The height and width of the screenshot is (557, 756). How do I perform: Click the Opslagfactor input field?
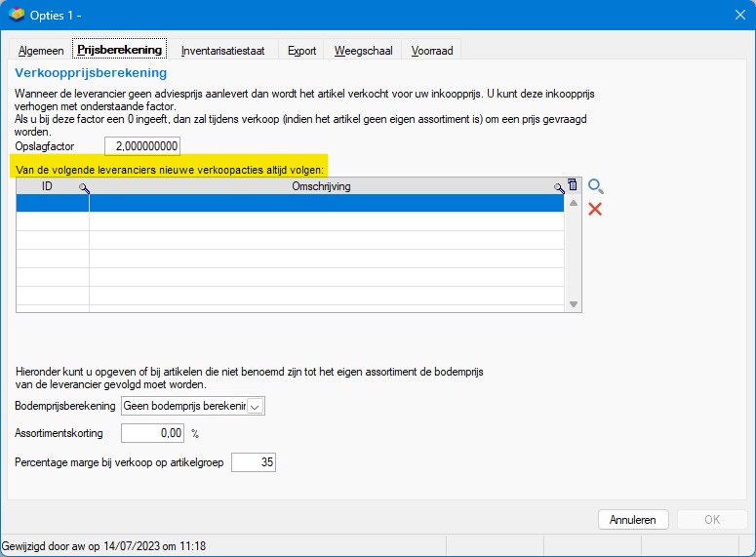pyautogui.click(x=142, y=146)
